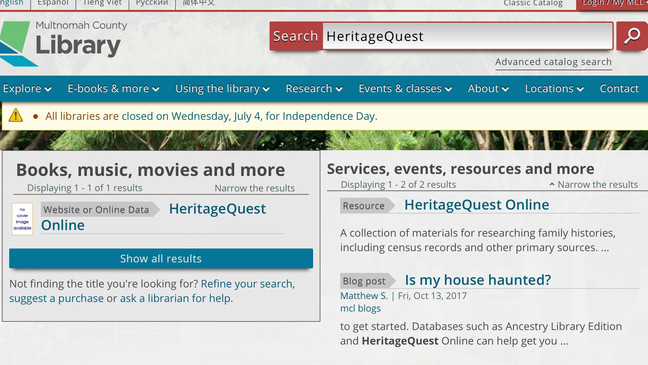Click ask a librarian for help link
This screenshot has height=365, width=648.
click(x=175, y=298)
